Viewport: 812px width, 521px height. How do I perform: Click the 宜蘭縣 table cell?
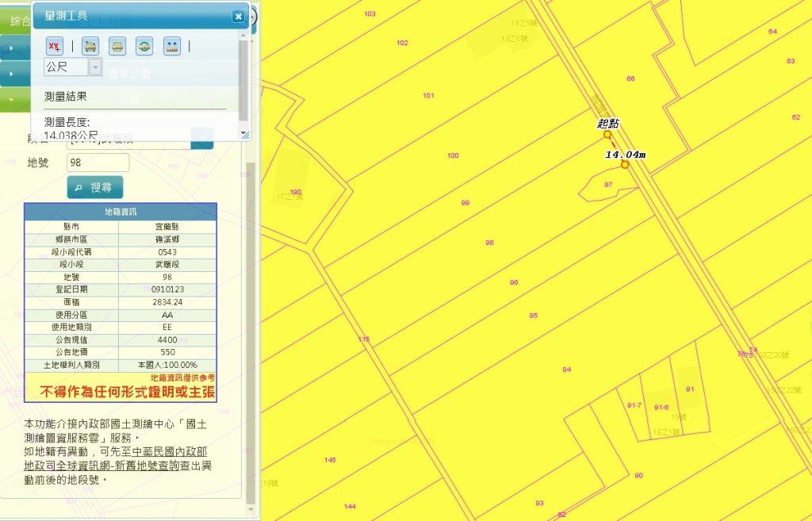167,227
